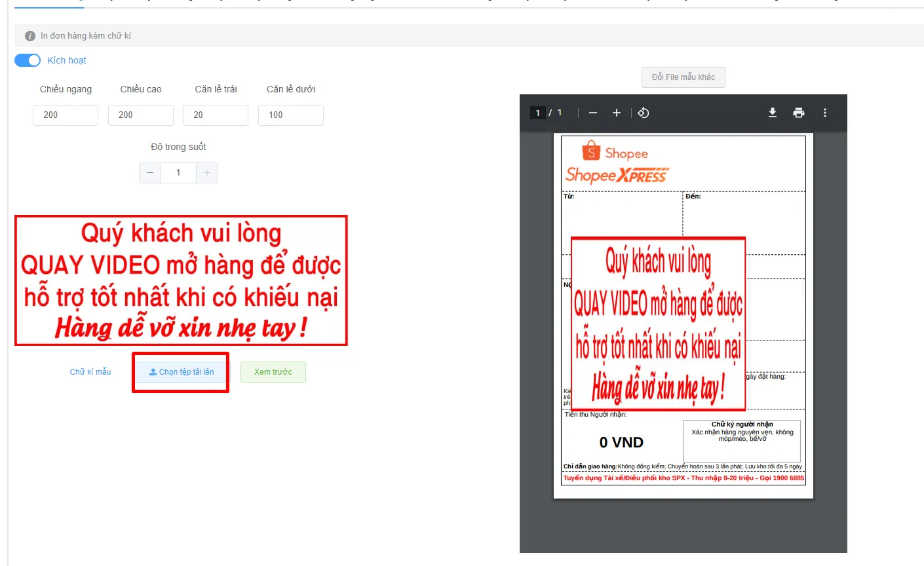Download the PDF from the viewer toolbar

(773, 113)
